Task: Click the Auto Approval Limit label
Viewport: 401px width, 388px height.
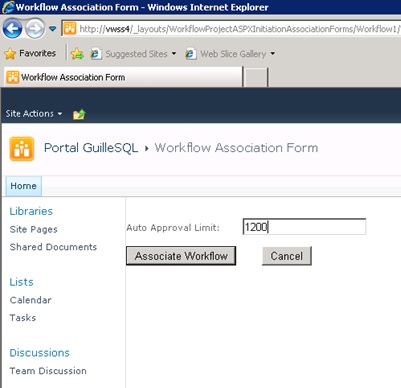Action: (173, 228)
